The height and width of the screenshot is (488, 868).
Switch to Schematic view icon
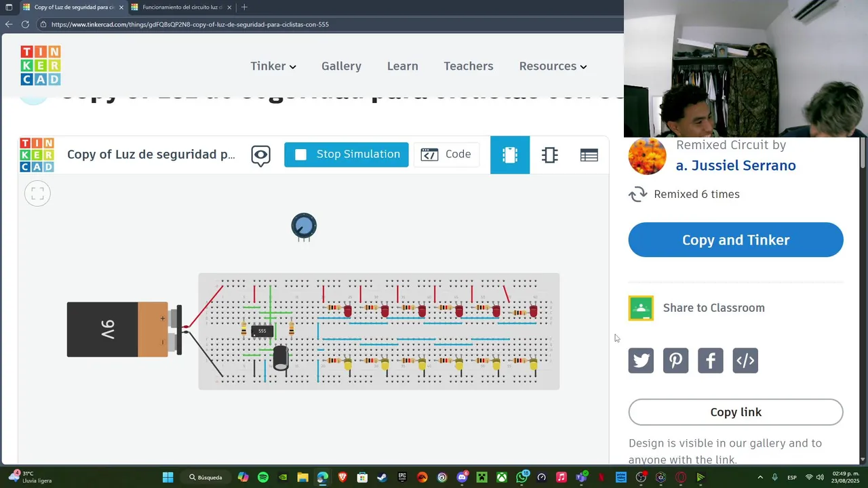(550, 155)
